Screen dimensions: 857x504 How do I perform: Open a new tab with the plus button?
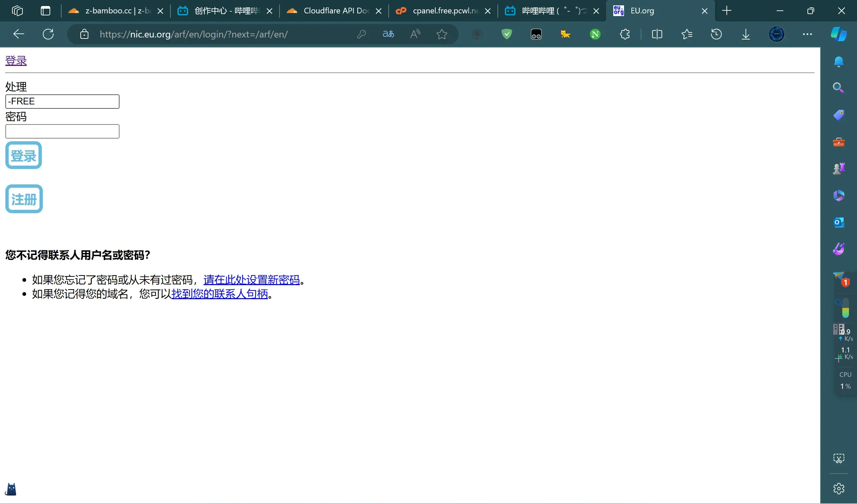pyautogui.click(x=727, y=11)
